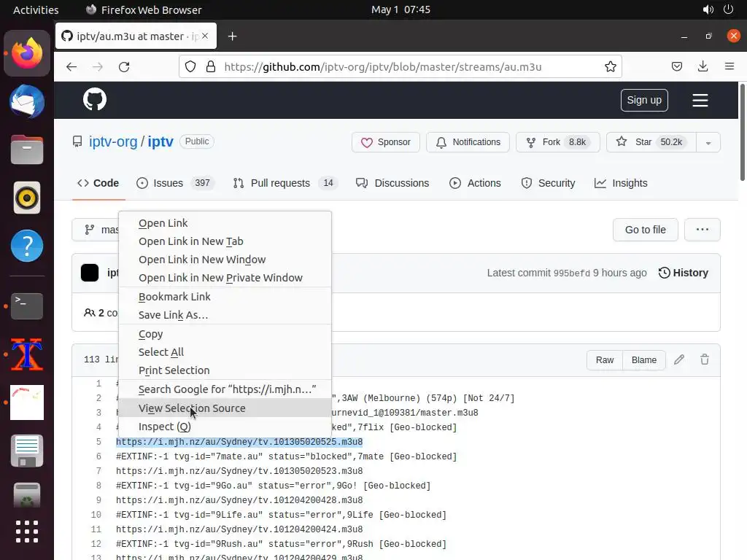Open latest commit 995befd link
Image resolution: width=747 pixels, height=560 pixels.
572,273
